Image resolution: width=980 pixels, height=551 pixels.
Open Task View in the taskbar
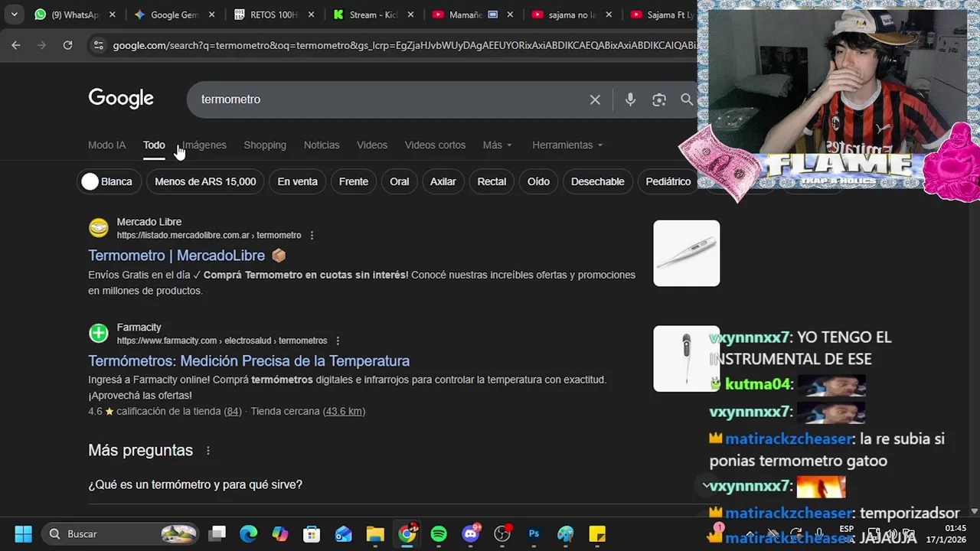click(218, 533)
